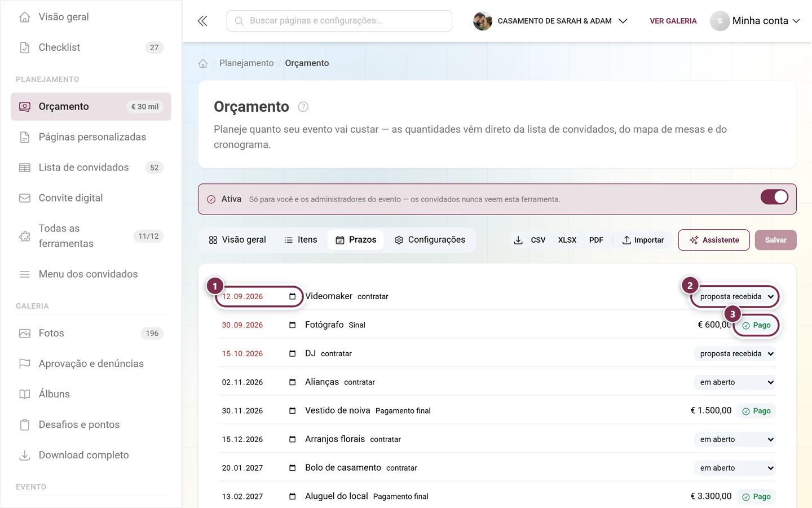Open the help icon next to the Orçamento title
Image resolution: width=812 pixels, height=508 pixels.
[x=303, y=107]
